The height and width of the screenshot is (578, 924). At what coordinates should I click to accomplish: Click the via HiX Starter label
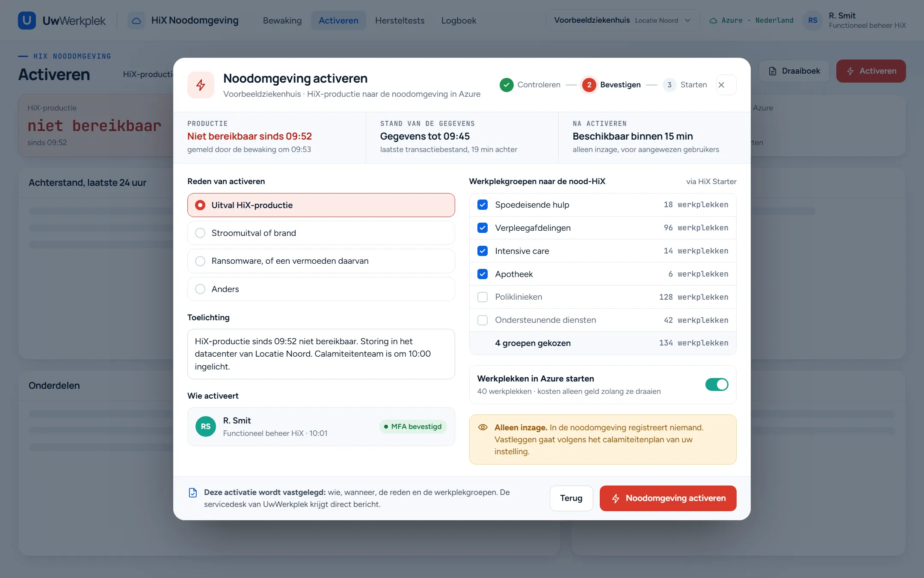coord(711,182)
